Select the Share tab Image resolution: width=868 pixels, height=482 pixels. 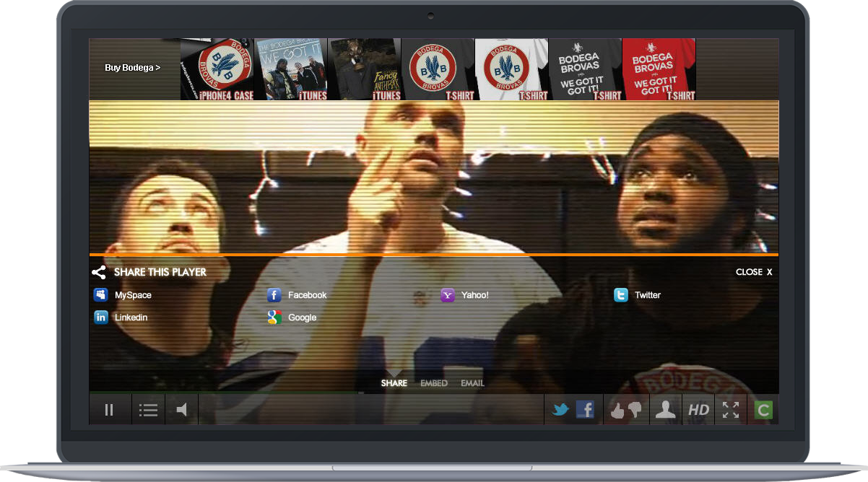point(394,383)
